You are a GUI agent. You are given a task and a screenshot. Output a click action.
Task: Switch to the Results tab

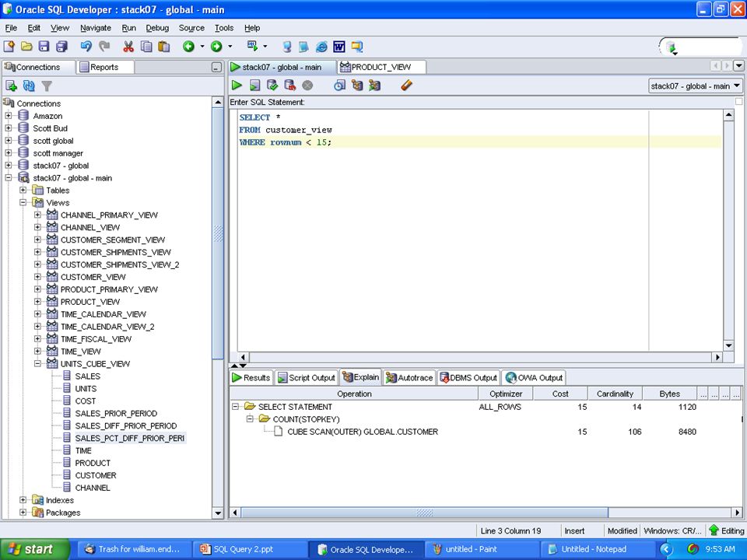click(x=251, y=378)
